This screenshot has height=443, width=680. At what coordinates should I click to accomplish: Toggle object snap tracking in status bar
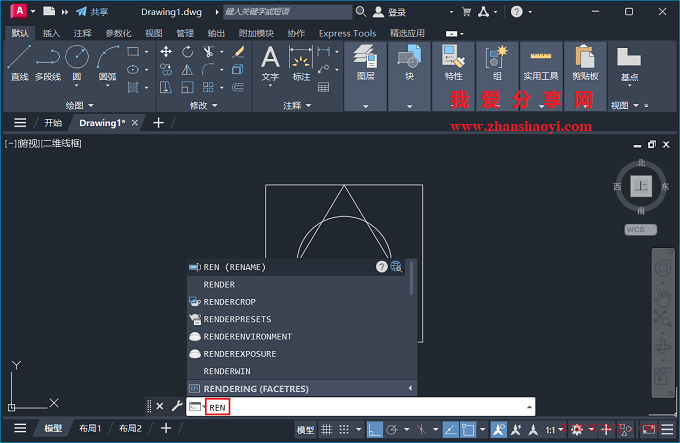[451, 430]
